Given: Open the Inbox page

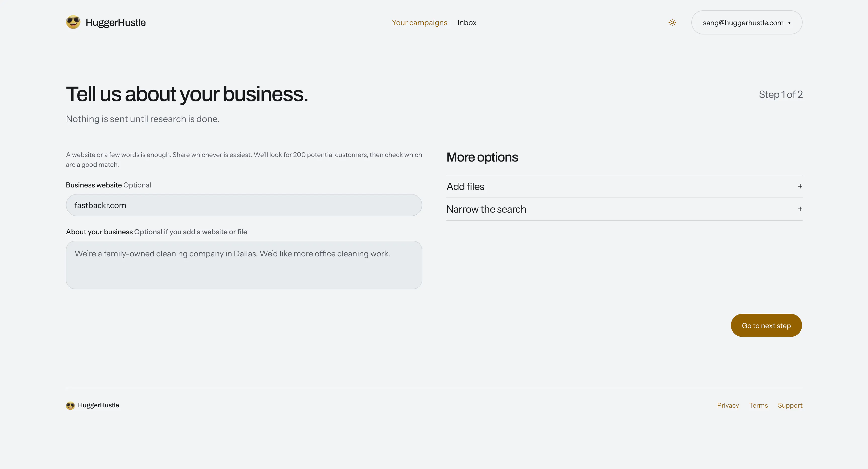Looking at the screenshot, I should (467, 23).
